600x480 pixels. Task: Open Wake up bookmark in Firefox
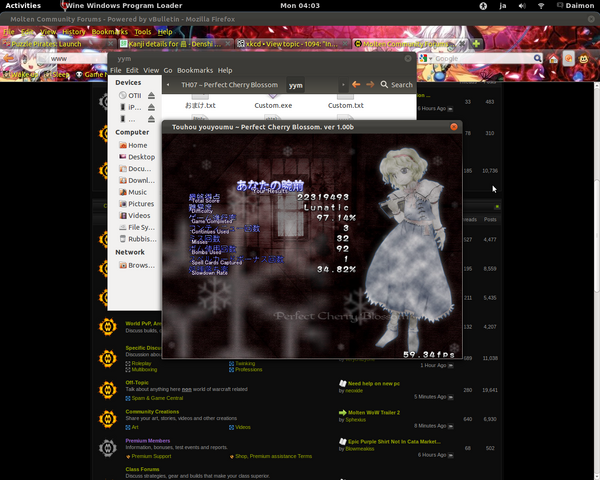(21, 74)
